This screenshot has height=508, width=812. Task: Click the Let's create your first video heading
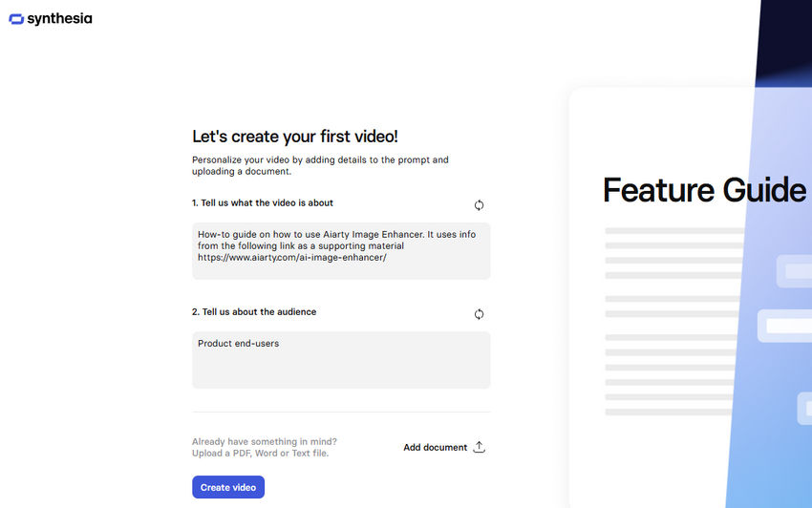pyautogui.click(x=295, y=137)
